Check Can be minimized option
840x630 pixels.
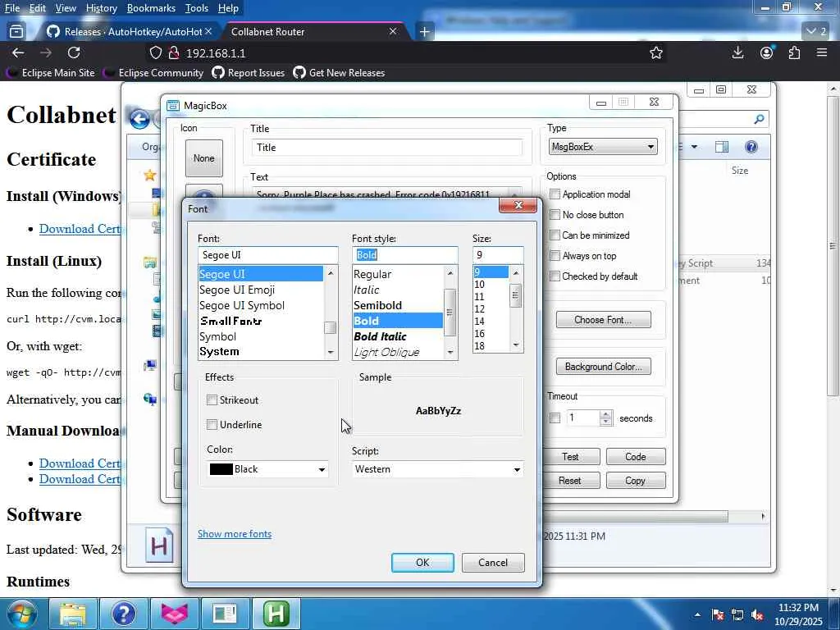555,235
